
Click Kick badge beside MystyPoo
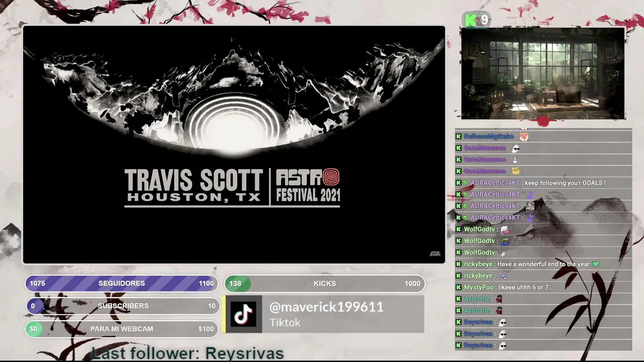(x=458, y=287)
